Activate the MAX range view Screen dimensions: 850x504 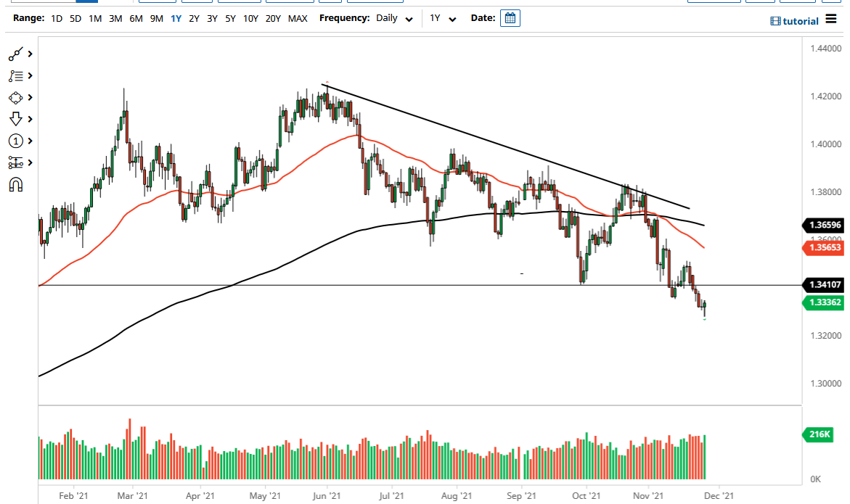[x=298, y=18]
